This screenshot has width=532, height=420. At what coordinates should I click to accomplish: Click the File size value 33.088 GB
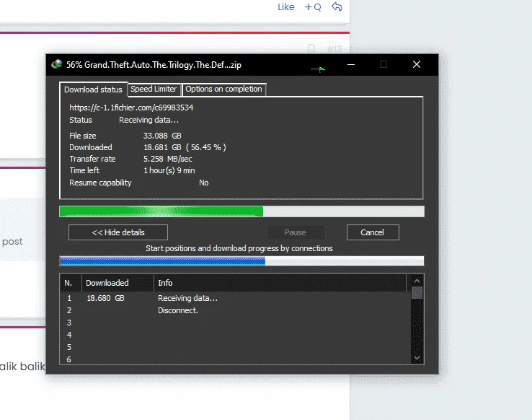162,136
